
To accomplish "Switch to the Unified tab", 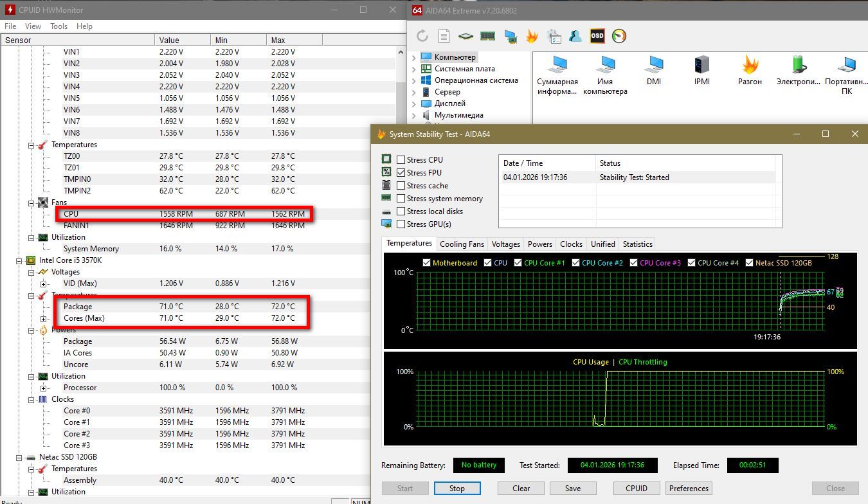I will (x=603, y=244).
